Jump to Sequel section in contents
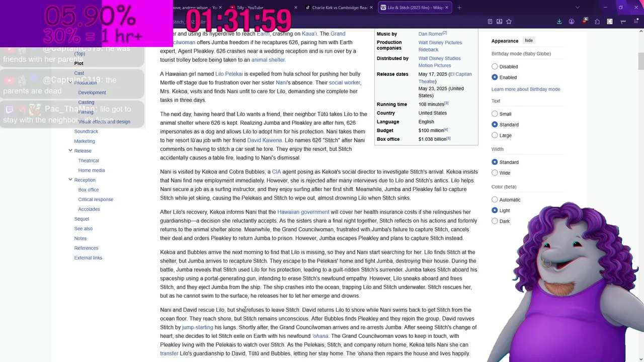This screenshot has width=644, height=362. click(82, 219)
